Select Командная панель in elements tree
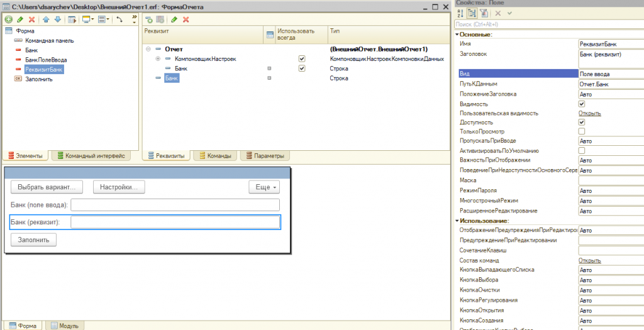The image size is (644, 330). pos(50,41)
